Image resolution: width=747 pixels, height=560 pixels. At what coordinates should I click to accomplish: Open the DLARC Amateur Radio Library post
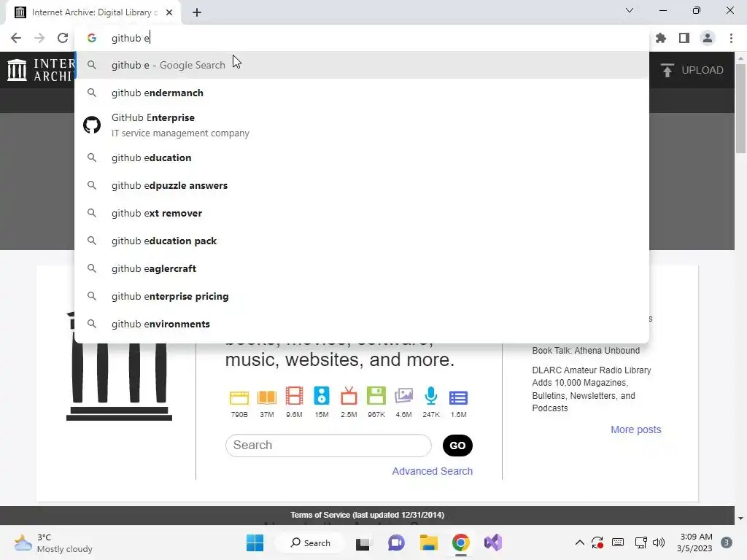591,389
